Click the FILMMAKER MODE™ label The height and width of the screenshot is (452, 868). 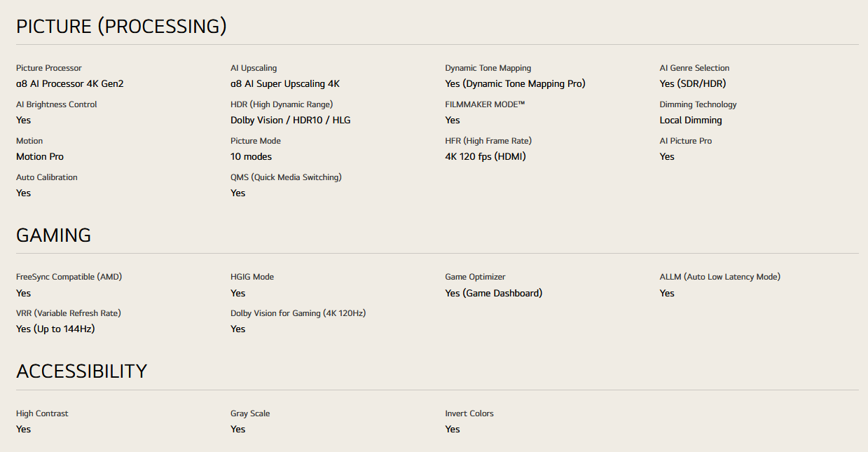[x=485, y=104]
